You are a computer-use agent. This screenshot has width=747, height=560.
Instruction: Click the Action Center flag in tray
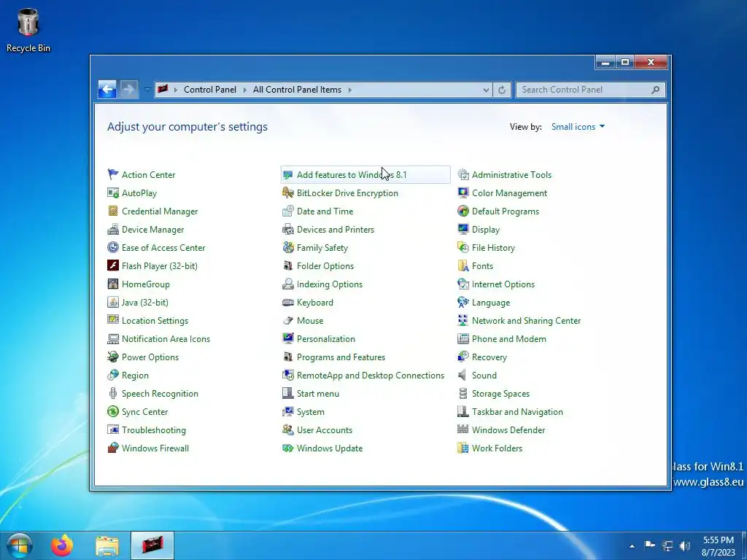pyautogui.click(x=649, y=545)
